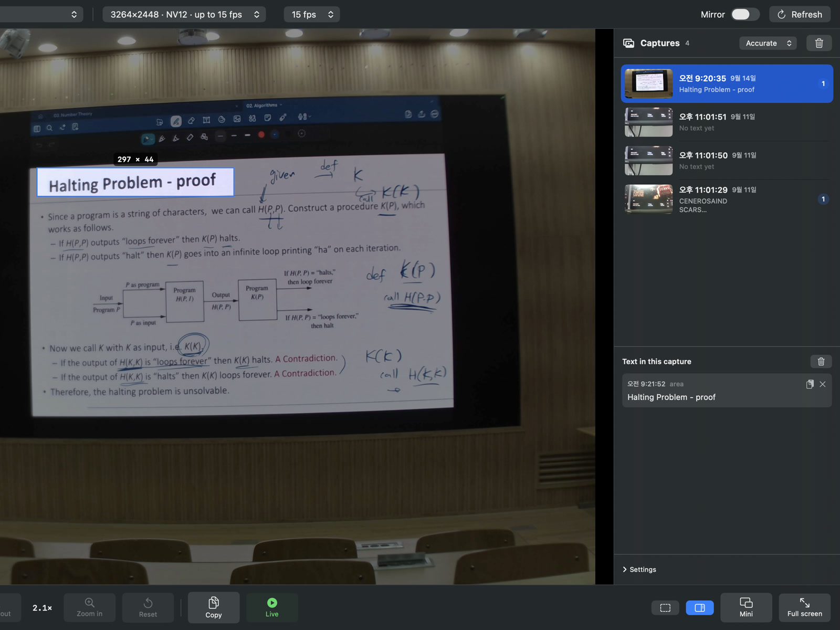Viewport: 840px width, 630px height.
Task: Open the camera resolution format dropdown
Action: coord(184,15)
